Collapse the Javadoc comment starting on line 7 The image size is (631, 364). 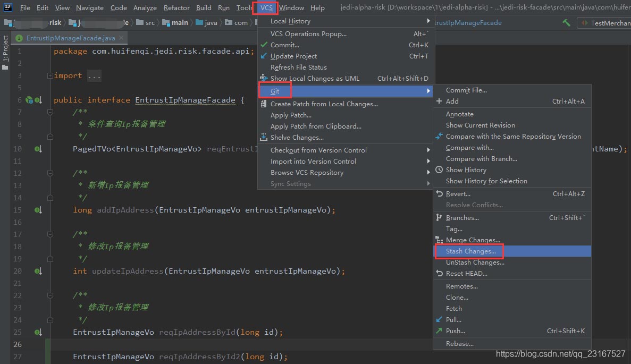[50, 112]
